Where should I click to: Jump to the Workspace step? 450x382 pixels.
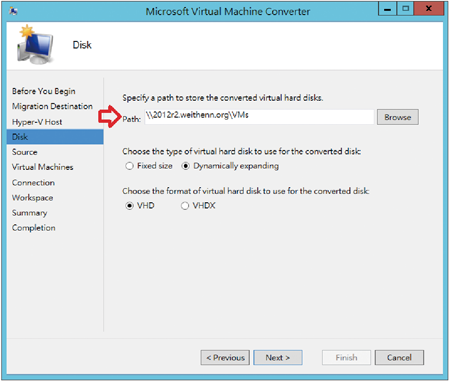click(32, 198)
